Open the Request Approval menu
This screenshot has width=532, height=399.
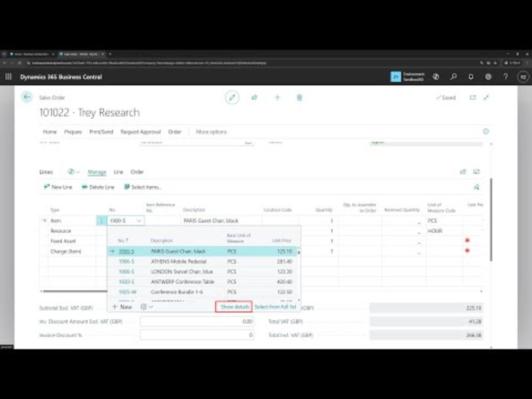(x=140, y=131)
